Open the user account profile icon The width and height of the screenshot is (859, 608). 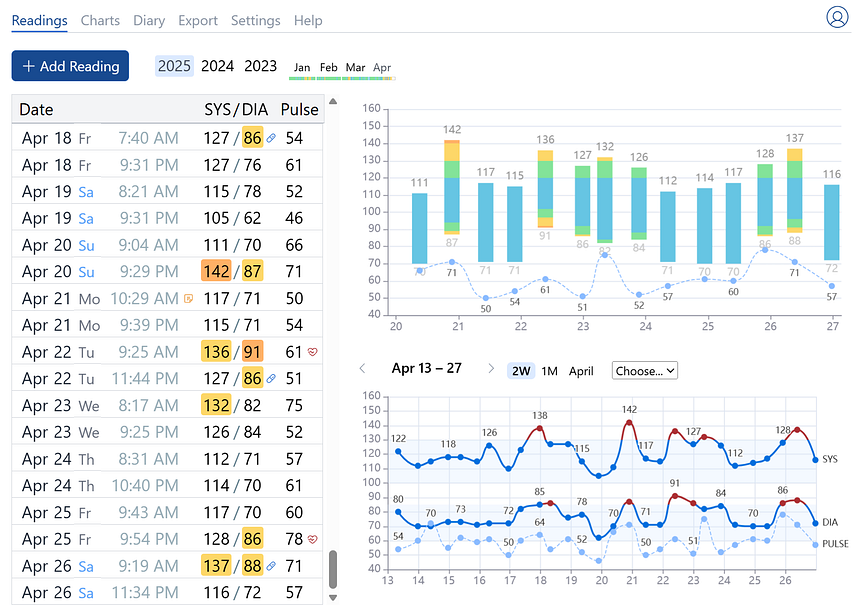837,17
